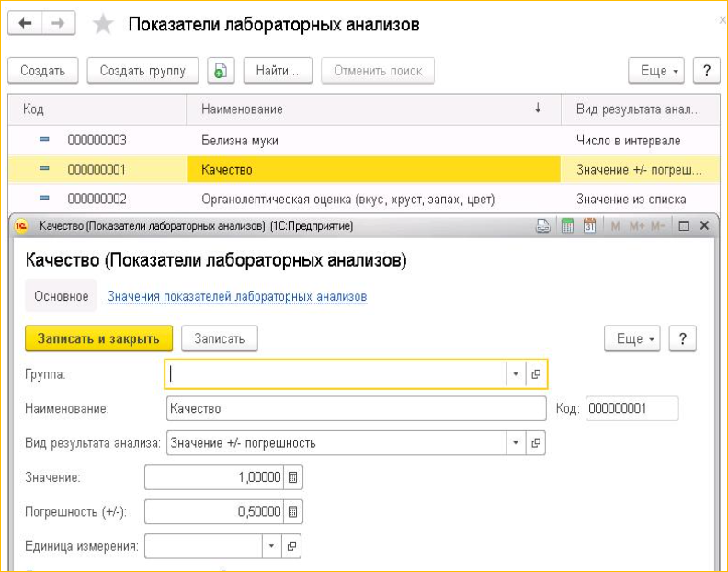Select the Белизна муки row
The image size is (728, 572).
point(364,140)
